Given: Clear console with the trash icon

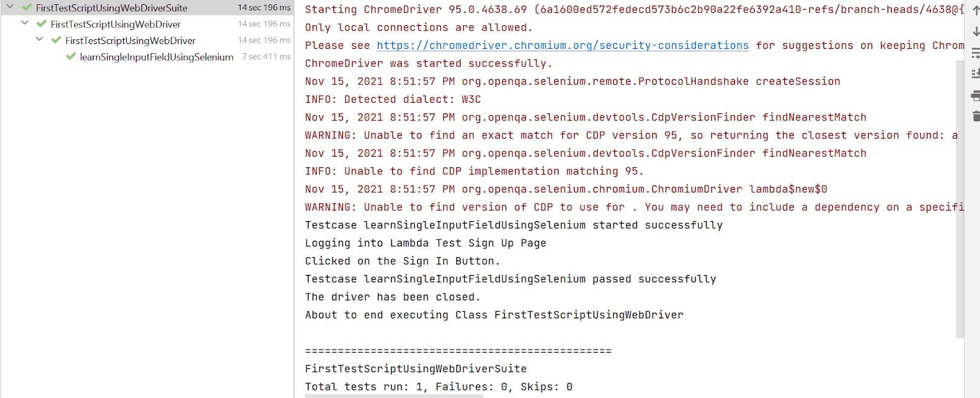Looking at the screenshot, I should [975, 116].
